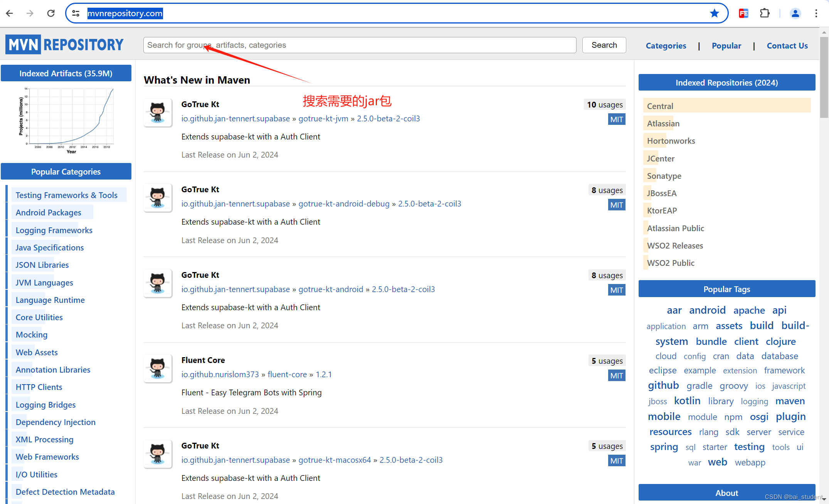The image size is (829, 504).
Task: Click the Fluent Core octocat thumbnail
Action: [158, 368]
